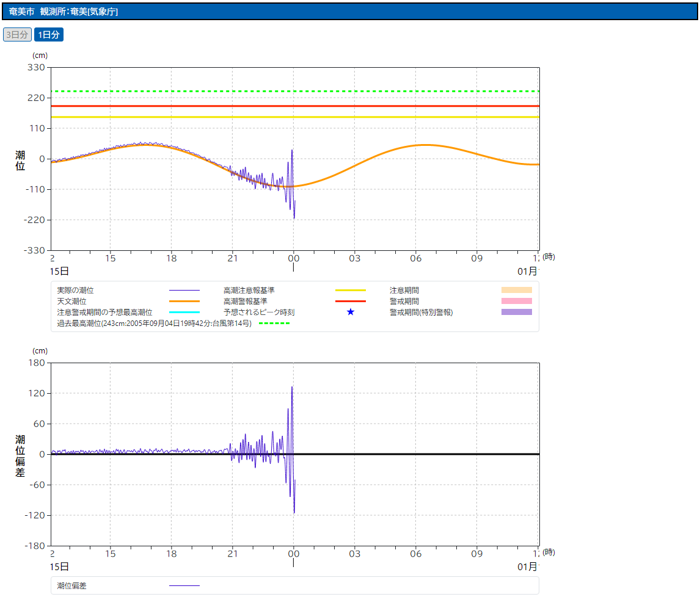Click the 予想されるピーク時刻 label

pyautogui.click(x=259, y=313)
